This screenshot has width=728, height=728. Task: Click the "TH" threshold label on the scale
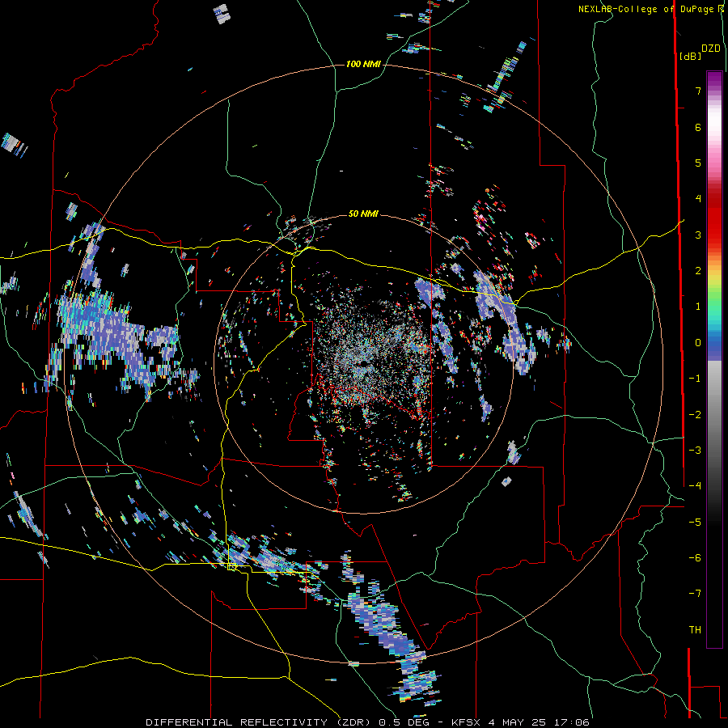tap(695, 630)
